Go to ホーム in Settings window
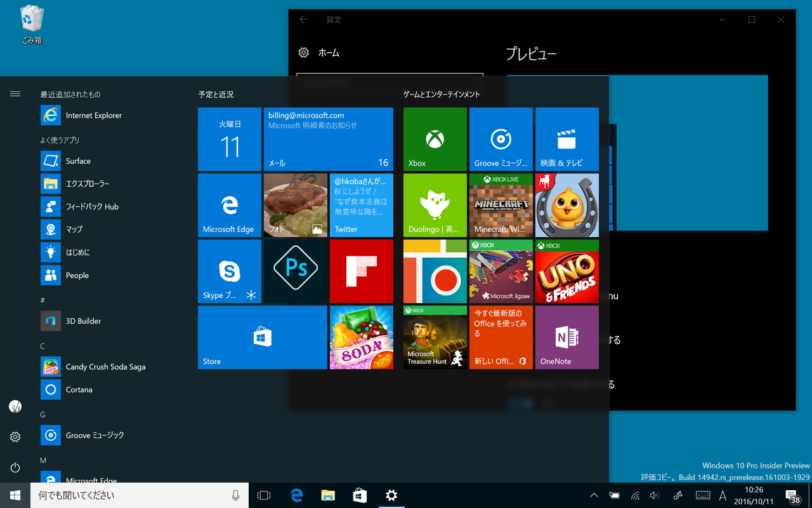 (329, 53)
